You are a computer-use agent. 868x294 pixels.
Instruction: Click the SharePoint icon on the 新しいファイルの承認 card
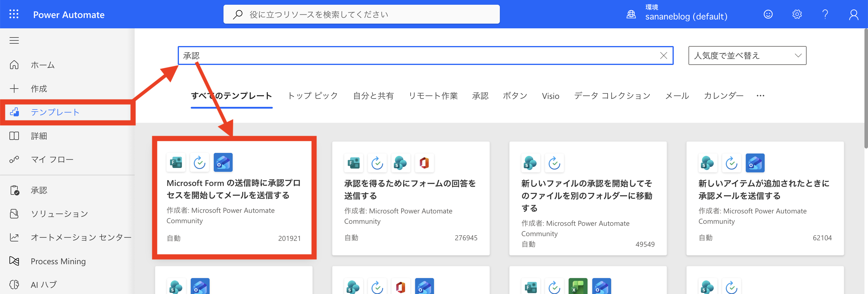[x=530, y=163]
